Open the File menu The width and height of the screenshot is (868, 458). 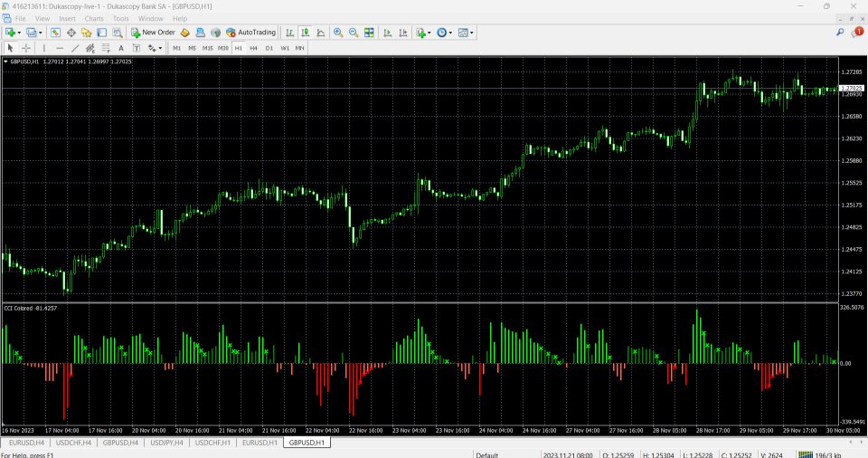pyautogui.click(x=21, y=18)
